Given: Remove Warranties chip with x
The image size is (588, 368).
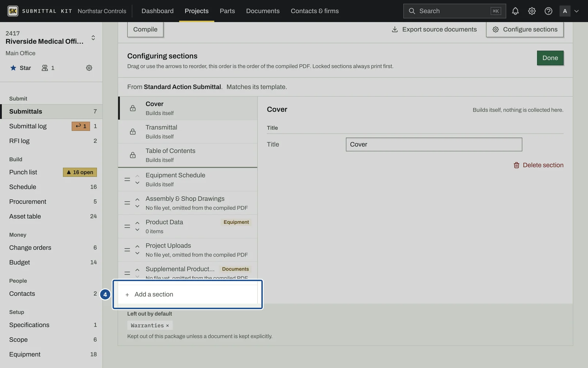Looking at the screenshot, I should pyautogui.click(x=167, y=325).
